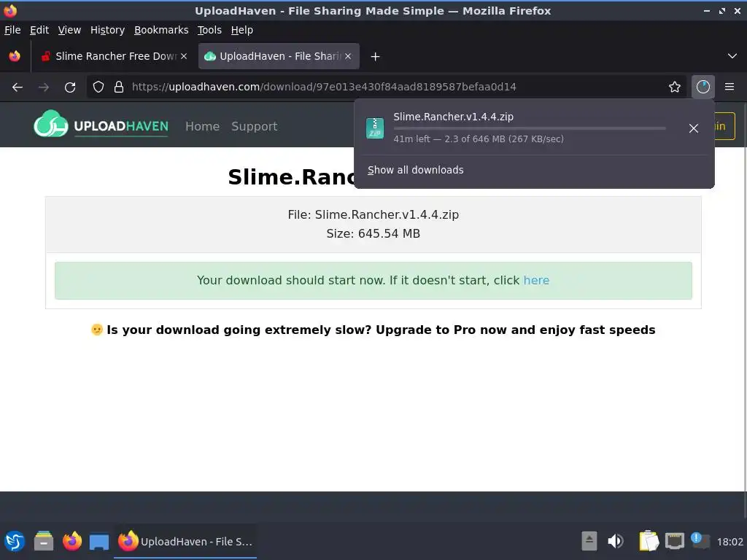Viewport: 747px width, 560px height.
Task: Go back using the back arrow
Action: tap(18, 87)
